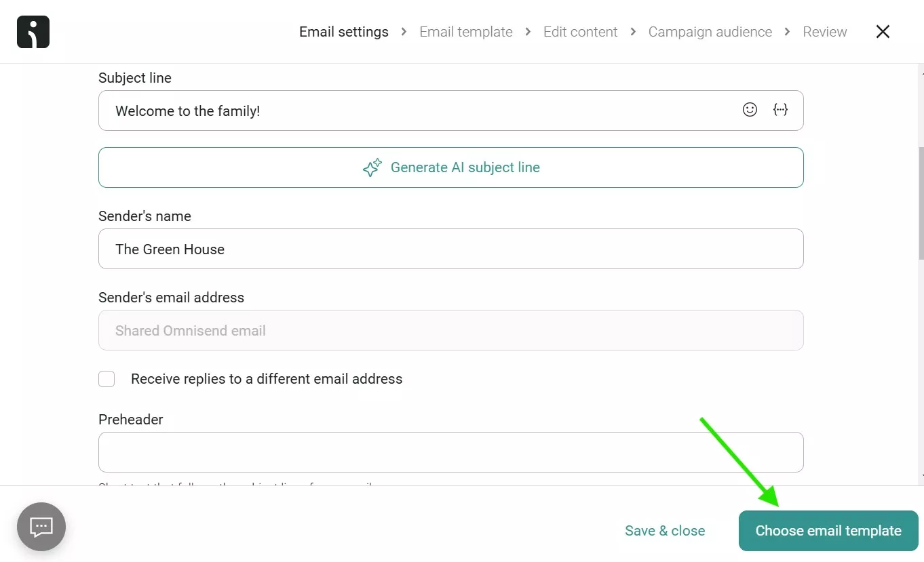Image resolution: width=924 pixels, height=562 pixels.
Task: Focus the Sender's name field
Action: pos(451,249)
